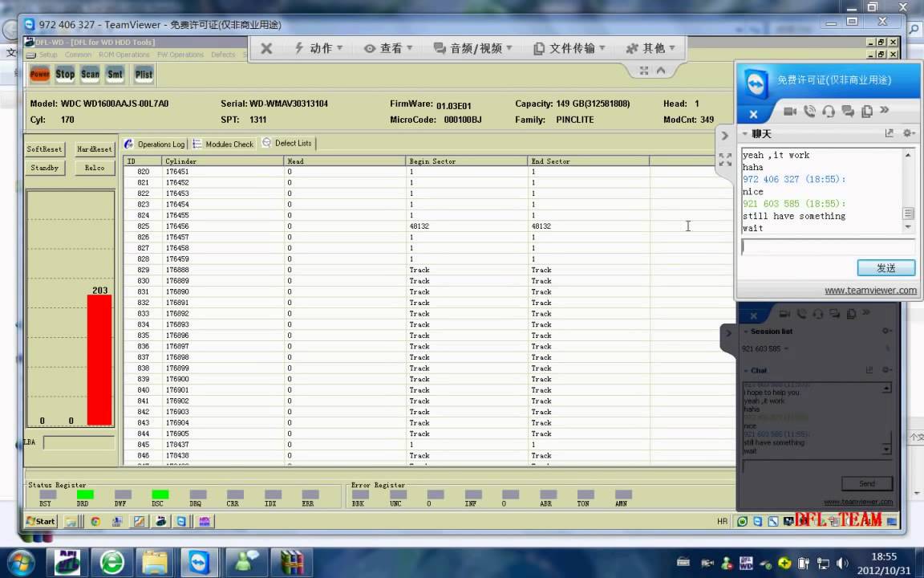The height and width of the screenshot is (578, 924).
Task: Click the End Sector column header
Action: coord(588,161)
